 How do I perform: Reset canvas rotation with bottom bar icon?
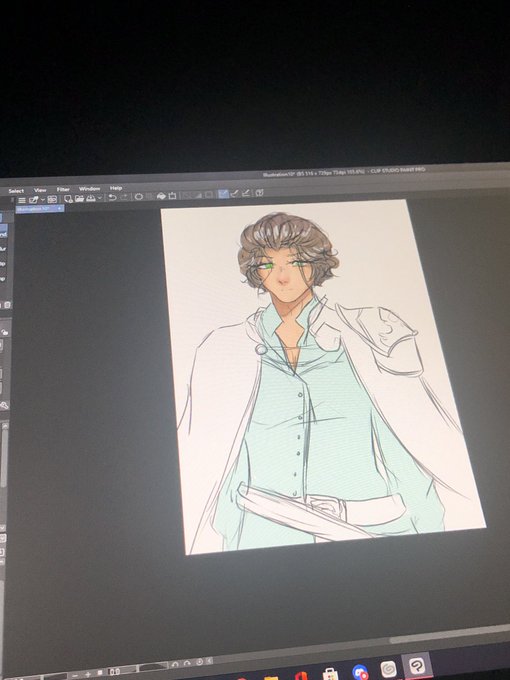click(x=199, y=662)
